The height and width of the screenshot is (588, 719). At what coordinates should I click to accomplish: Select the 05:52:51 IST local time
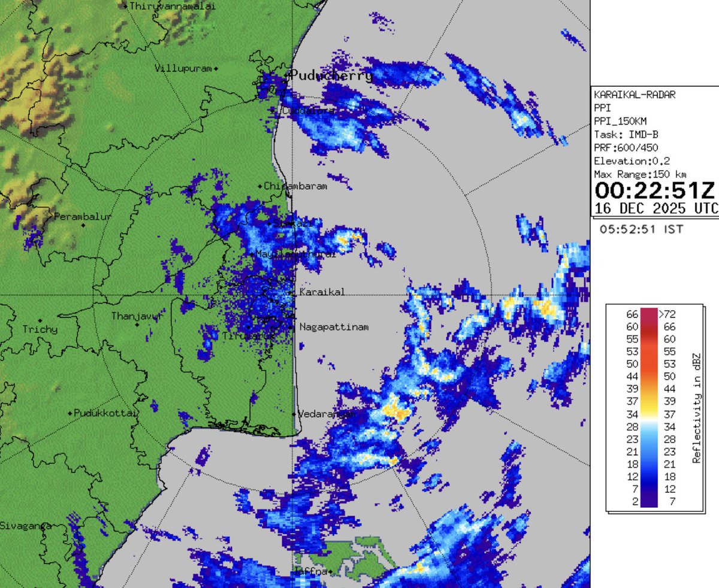[641, 229]
